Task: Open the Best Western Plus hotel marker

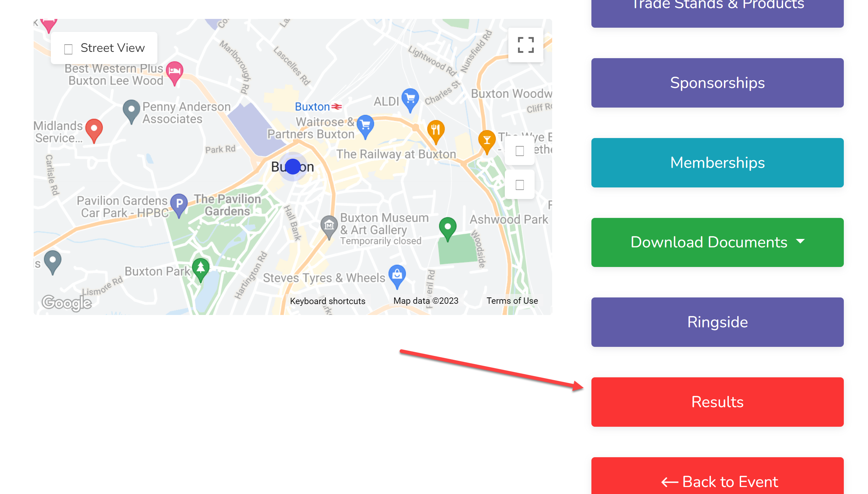Action: pos(175,73)
